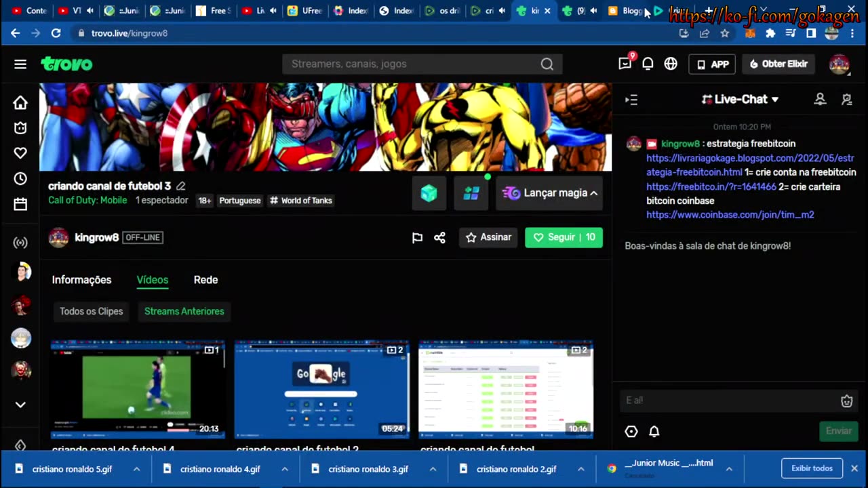Go to Home in sidebar
This screenshot has height=488, width=868.
[x=20, y=102]
